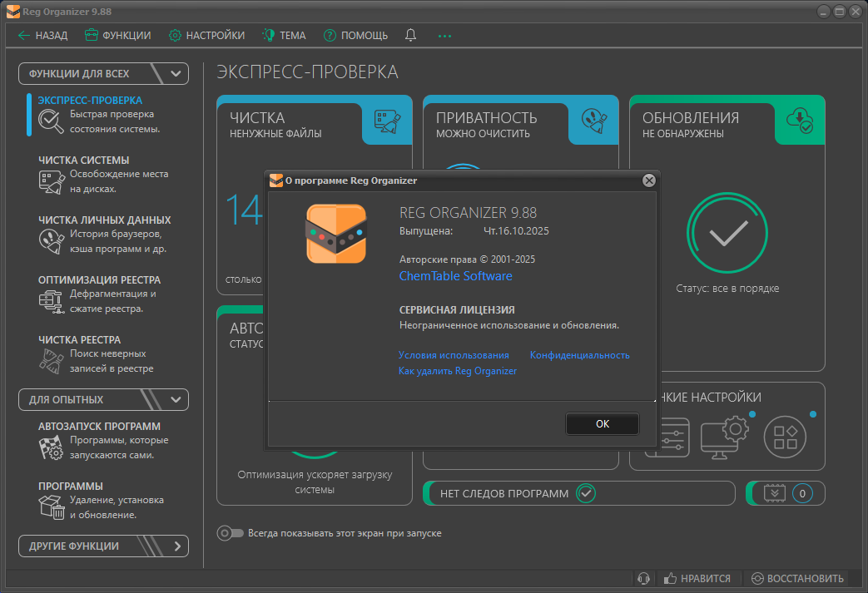This screenshot has height=593, width=868.
Task: Click the Обновления cloud download icon
Action: (800, 121)
